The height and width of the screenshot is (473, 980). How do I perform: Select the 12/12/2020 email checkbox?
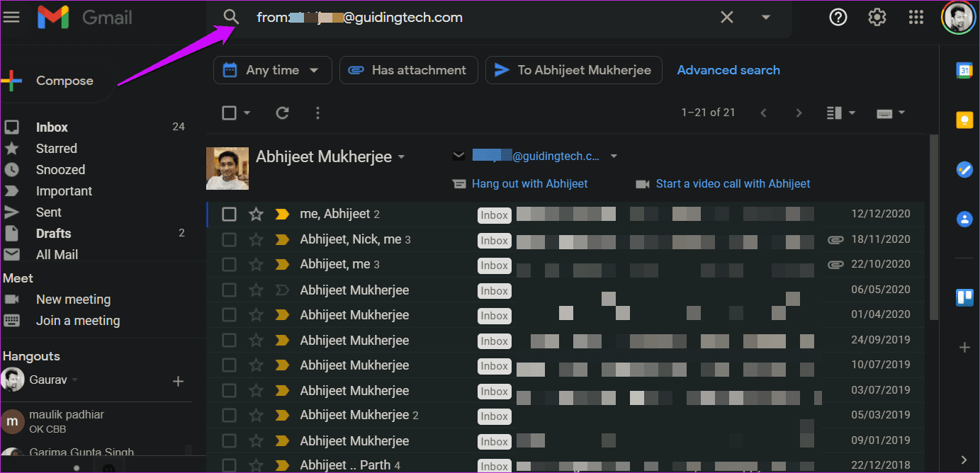(x=229, y=214)
